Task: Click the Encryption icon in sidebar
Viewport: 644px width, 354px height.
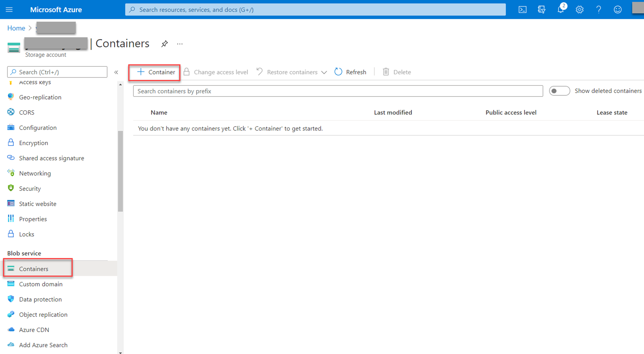Action: pos(11,143)
